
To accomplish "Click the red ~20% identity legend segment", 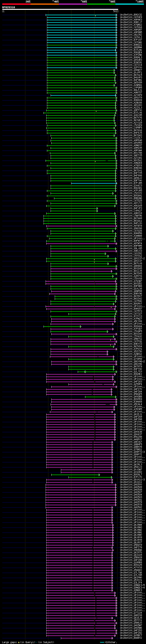I will click(16, 4).
